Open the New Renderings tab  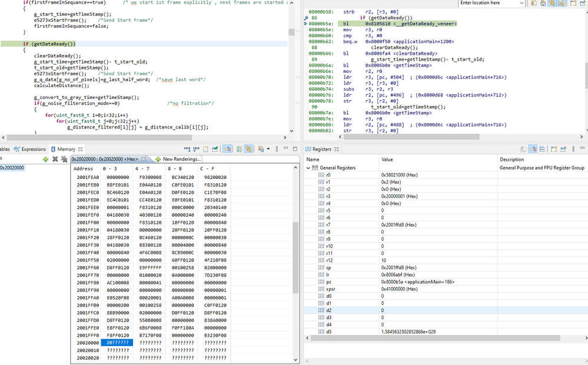178,159
